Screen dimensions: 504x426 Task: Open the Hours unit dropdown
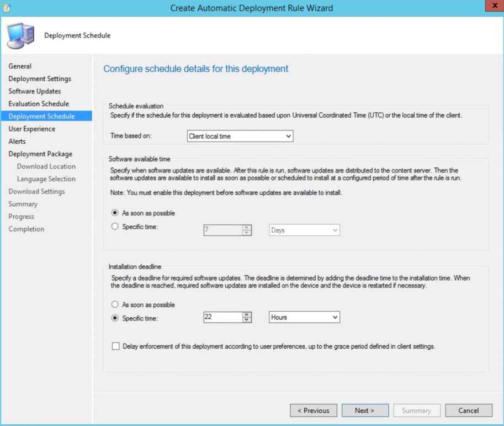click(304, 317)
